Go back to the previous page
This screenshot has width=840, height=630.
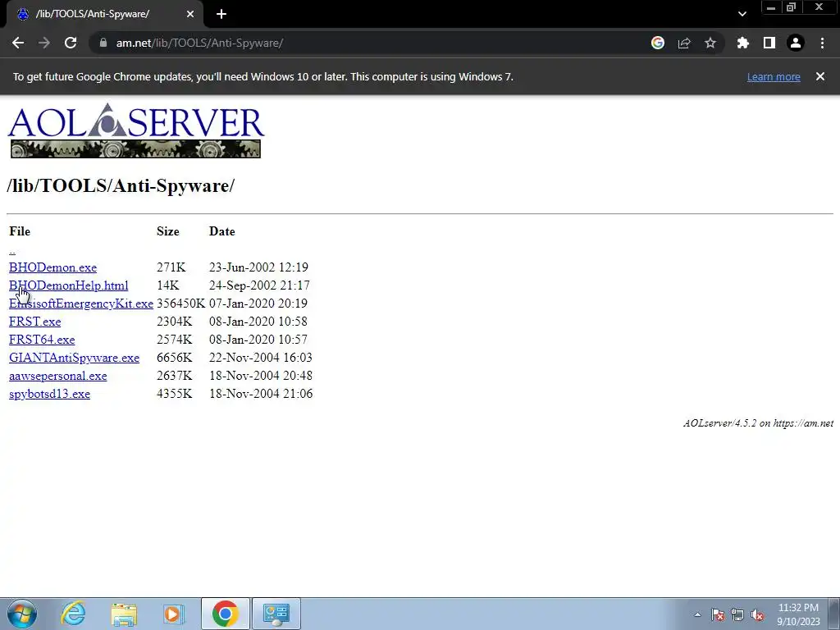pos(18,43)
